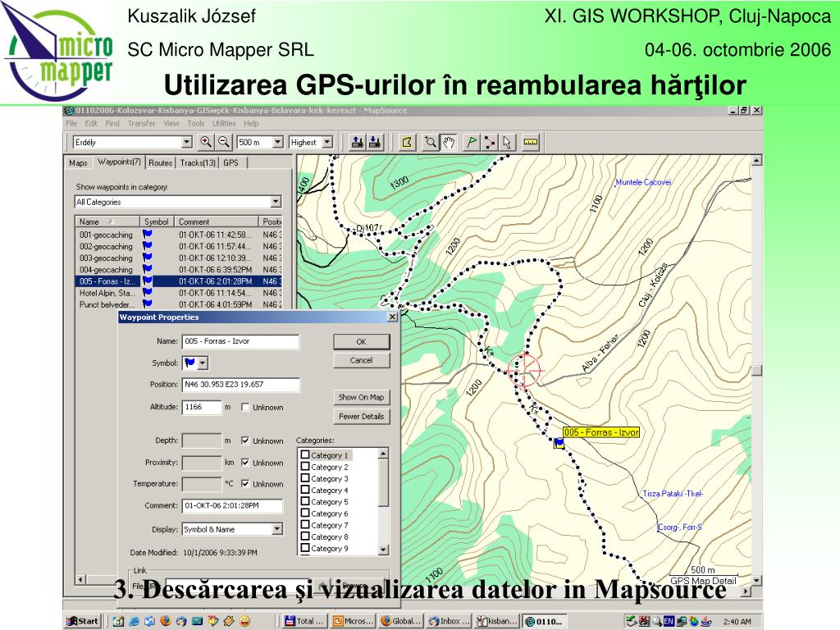Uncheck the Depth Unknown checkbox

pyautogui.click(x=245, y=441)
